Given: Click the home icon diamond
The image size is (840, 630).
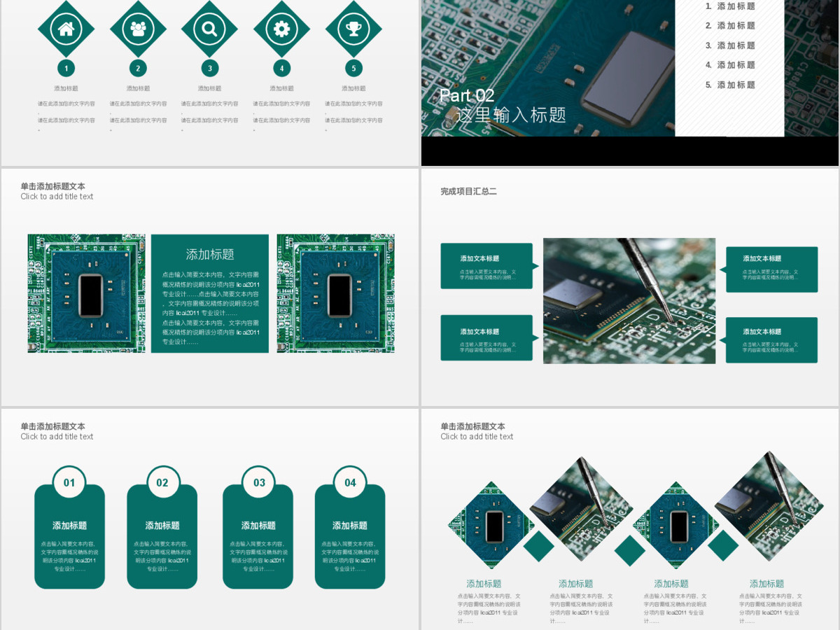Looking at the screenshot, I should pyautogui.click(x=66, y=29).
